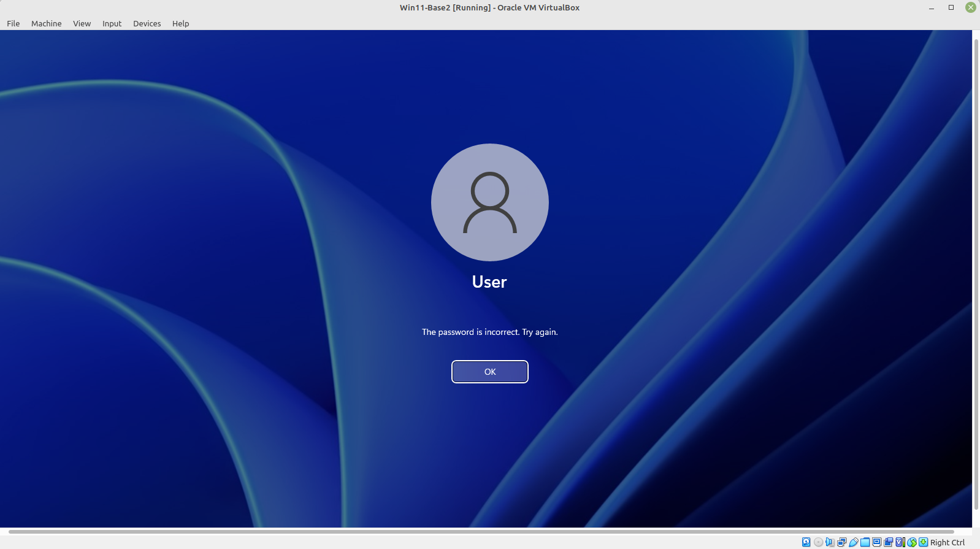Click the user avatar picture
Image resolution: width=980 pixels, height=549 pixels.
point(490,202)
